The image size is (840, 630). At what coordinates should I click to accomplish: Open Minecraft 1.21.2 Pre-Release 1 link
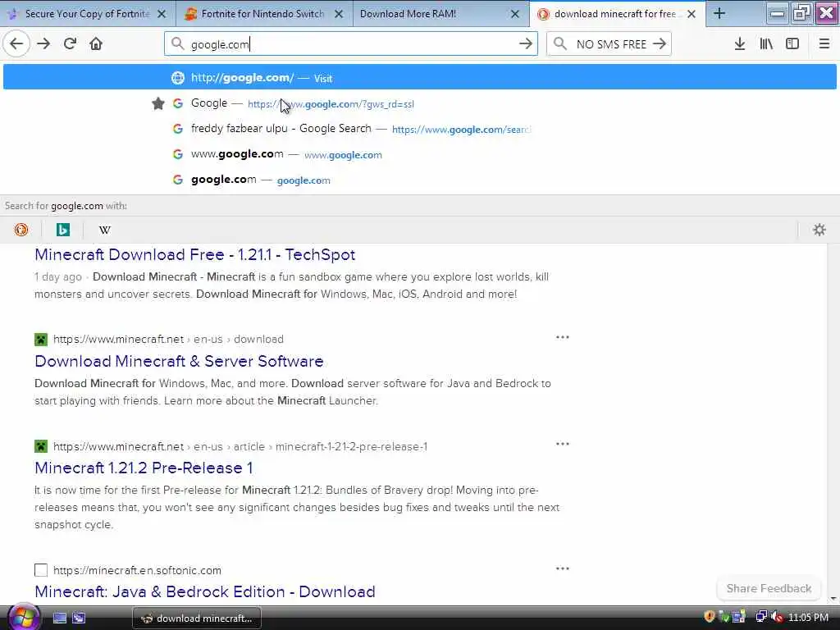point(144,468)
